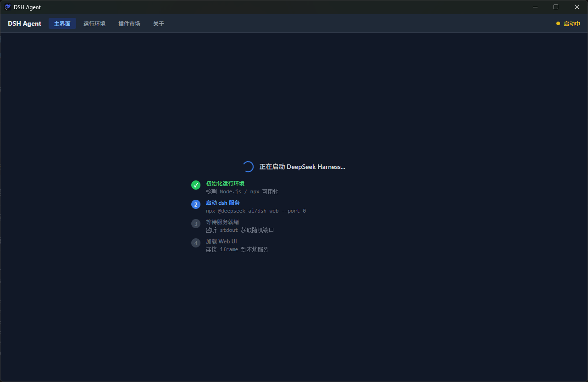Click the npx @deepseek-ai/dsh web command text
This screenshot has width=588, height=382.
point(256,211)
